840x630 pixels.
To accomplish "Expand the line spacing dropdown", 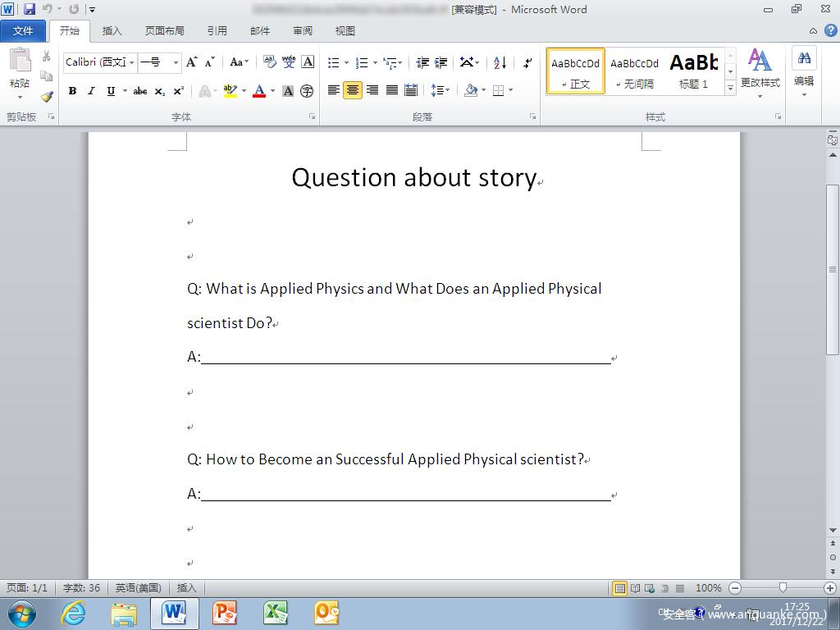I will (x=449, y=90).
